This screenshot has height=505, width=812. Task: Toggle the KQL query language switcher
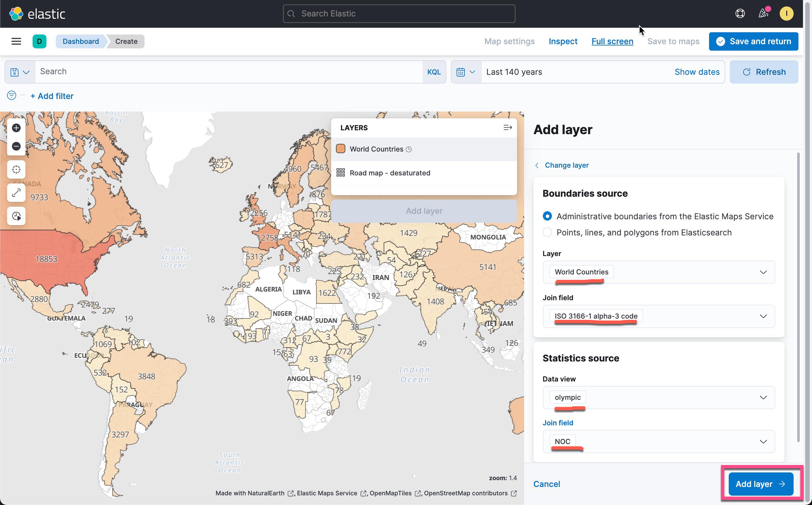434,72
